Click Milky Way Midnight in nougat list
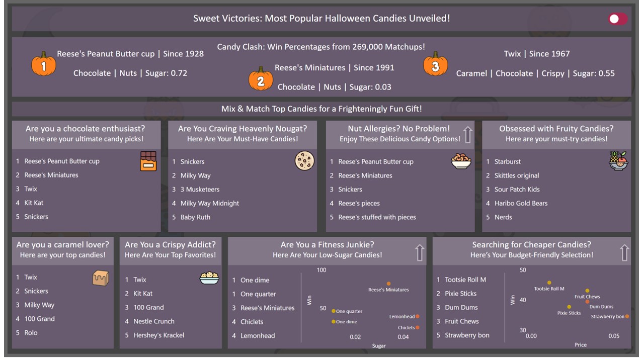This screenshot has width=644, height=362. (x=210, y=203)
